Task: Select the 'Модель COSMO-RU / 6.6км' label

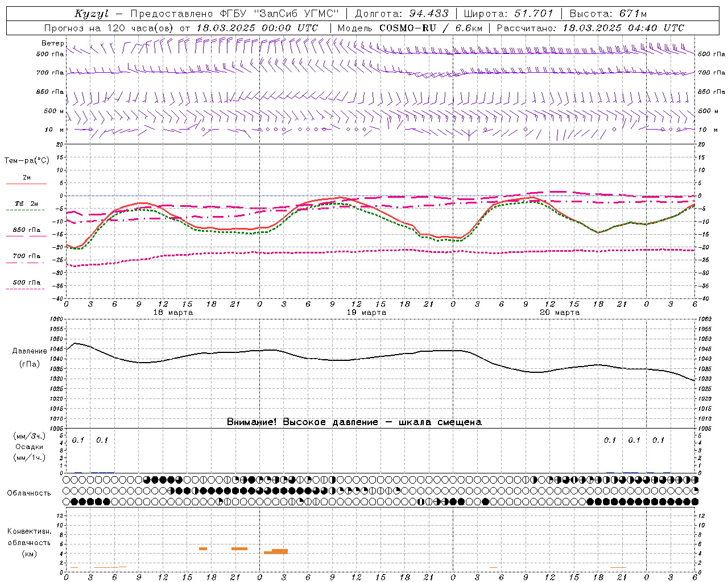Action: 410,28
